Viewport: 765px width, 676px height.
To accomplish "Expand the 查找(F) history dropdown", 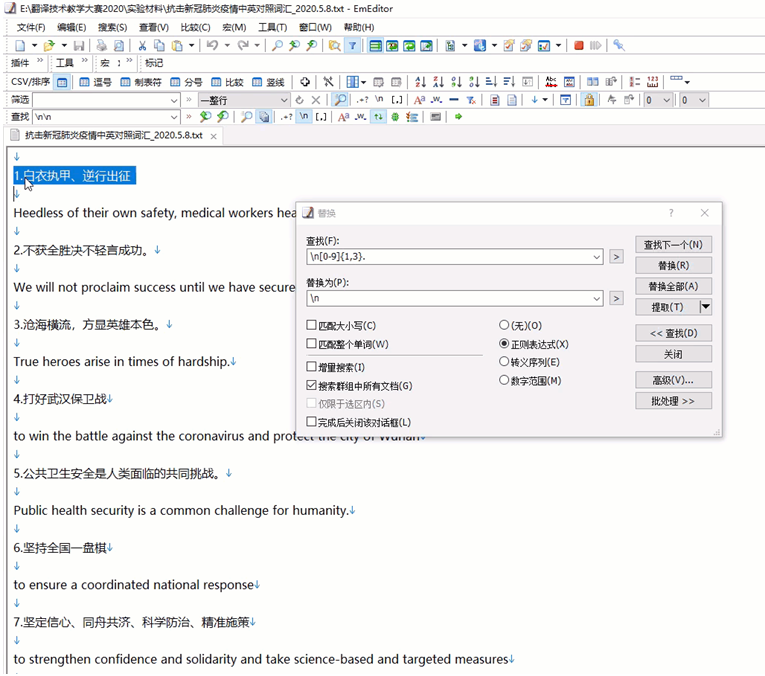I will coord(597,257).
